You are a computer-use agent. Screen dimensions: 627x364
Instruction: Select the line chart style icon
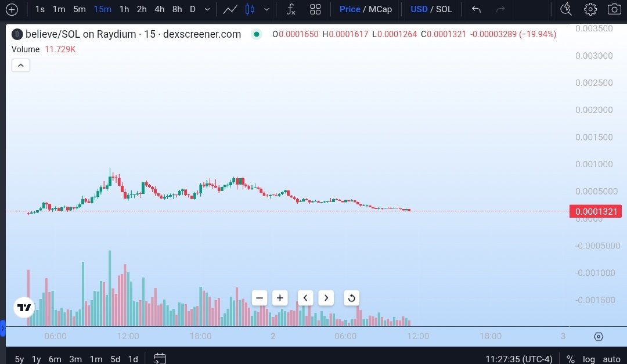click(x=230, y=9)
